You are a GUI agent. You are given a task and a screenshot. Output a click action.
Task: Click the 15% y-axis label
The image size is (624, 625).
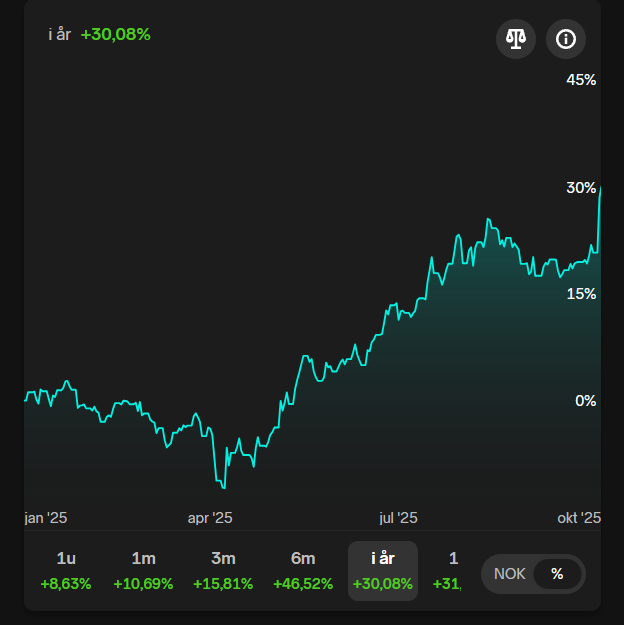tap(581, 294)
